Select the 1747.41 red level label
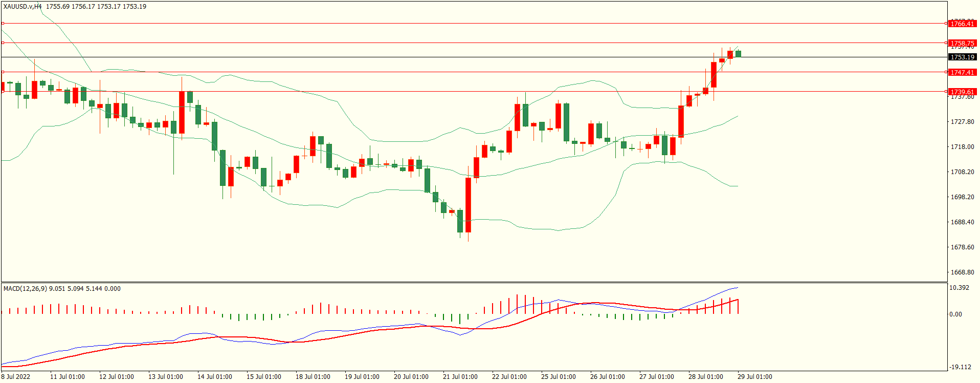Viewport: 980px width, 383px height. click(962, 72)
